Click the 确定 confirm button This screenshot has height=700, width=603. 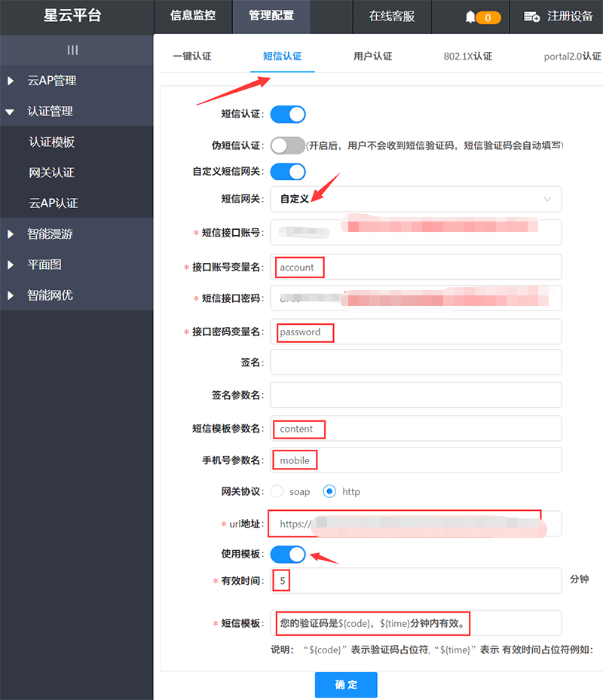[x=346, y=684]
